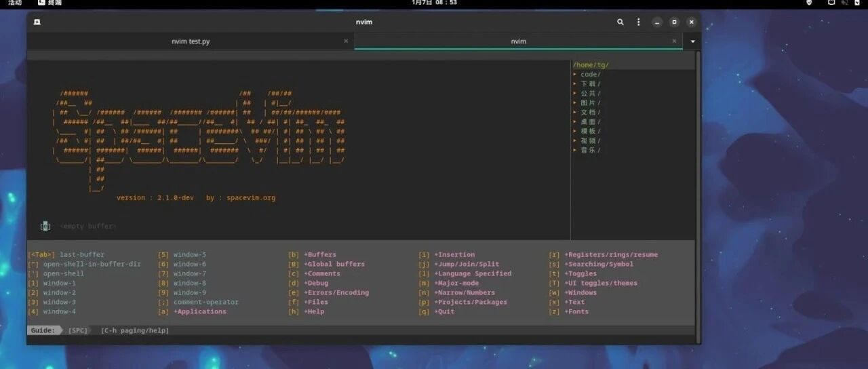Expand the 公共/ folder arrow
Viewport: 868px width, 369px height.
(575, 94)
